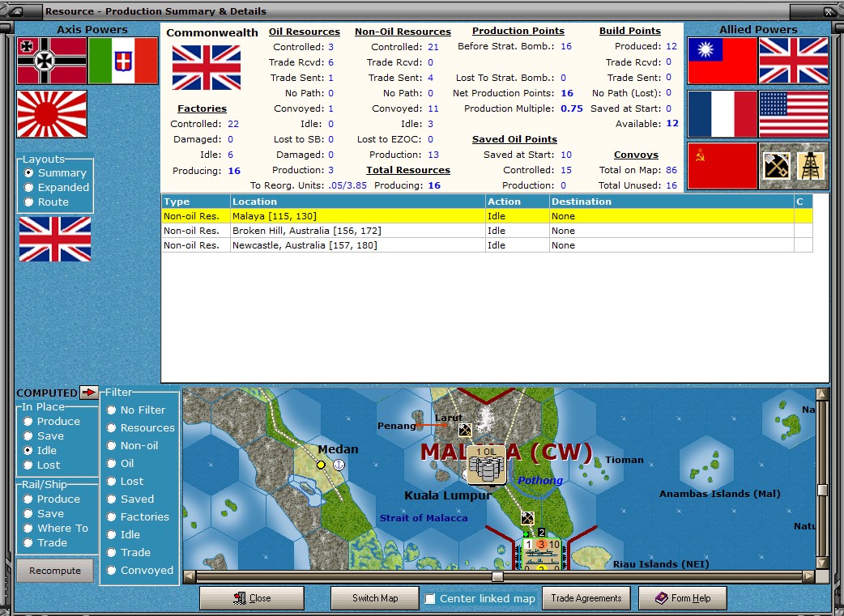Screen dimensions: 844x616
Task: Click the Kuala Lumpur label on map
Action: pos(447,495)
